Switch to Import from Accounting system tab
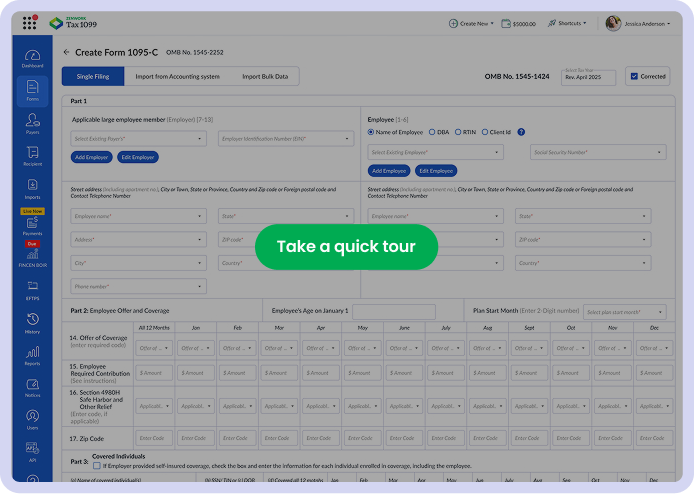This screenshot has width=694, height=494. coord(178,76)
